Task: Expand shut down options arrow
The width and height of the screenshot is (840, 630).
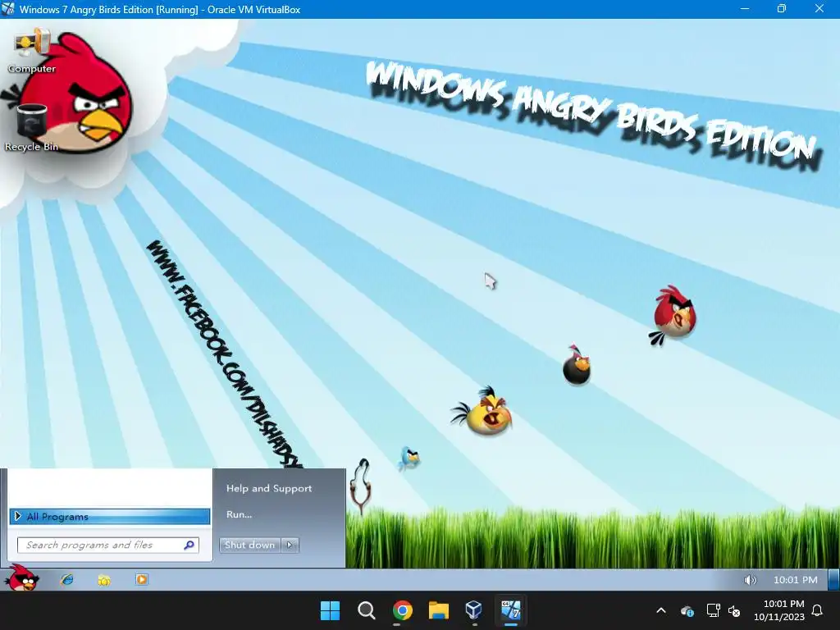Action: click(290, 545)
